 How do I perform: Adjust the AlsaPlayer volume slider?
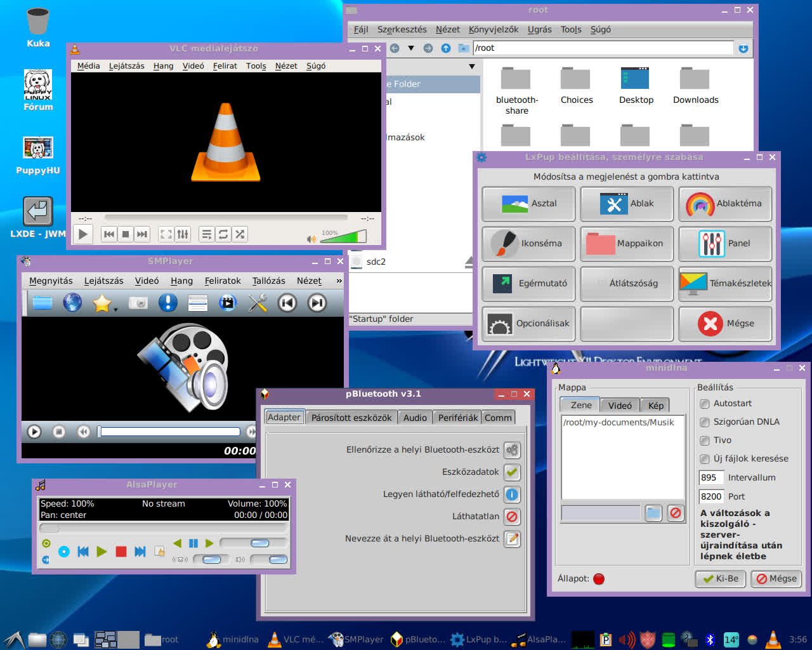269,559
